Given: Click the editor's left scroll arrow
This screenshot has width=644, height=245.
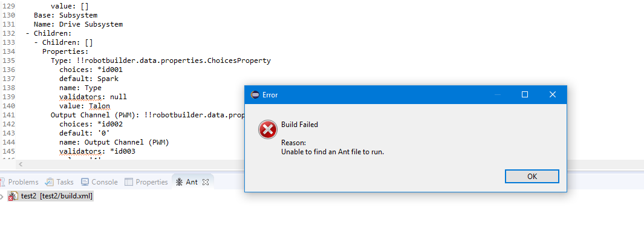Looking at the screenshot, I should click(21, 165).
